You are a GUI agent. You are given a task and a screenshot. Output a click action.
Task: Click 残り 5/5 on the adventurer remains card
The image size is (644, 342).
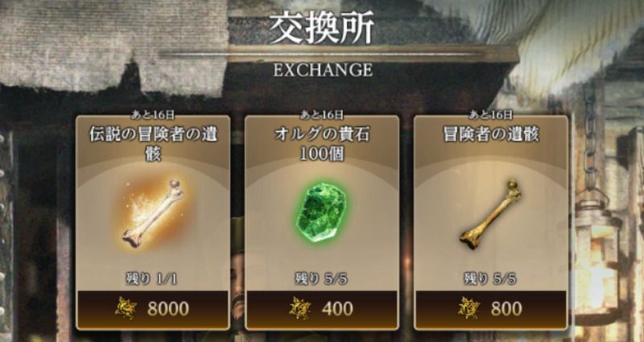(x=490, y=279)
